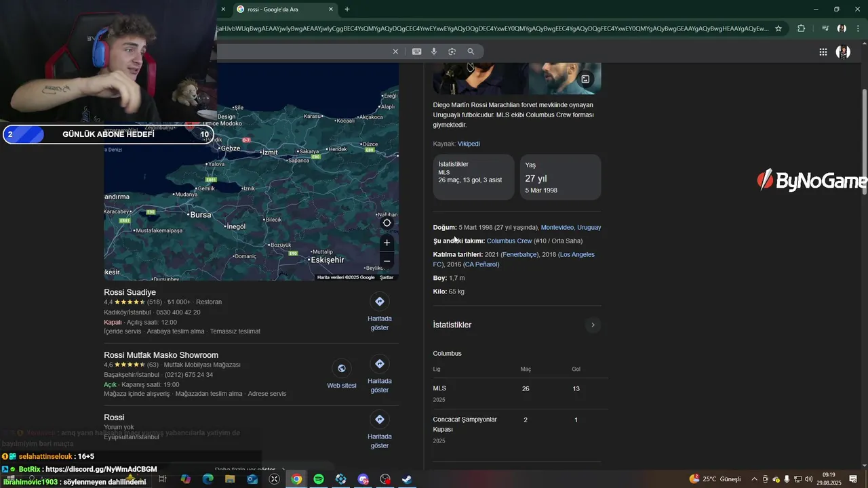868x488 pixels.
Task: Open Steam from the taskbar
Action: (x=407, y=479)
